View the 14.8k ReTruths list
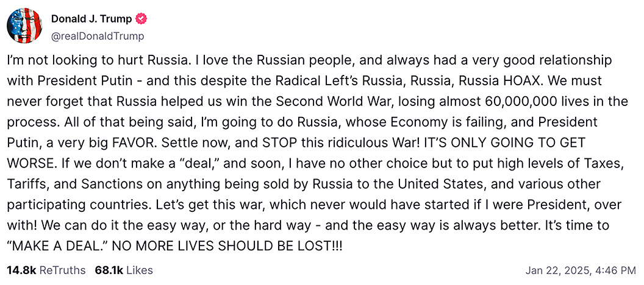 (x=46, y=270)
